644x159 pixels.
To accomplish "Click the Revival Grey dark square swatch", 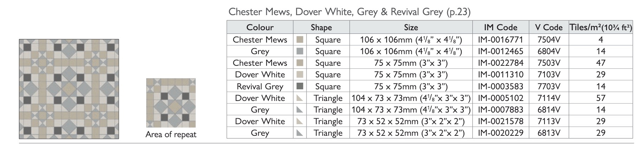I will (x=300, y=86).
